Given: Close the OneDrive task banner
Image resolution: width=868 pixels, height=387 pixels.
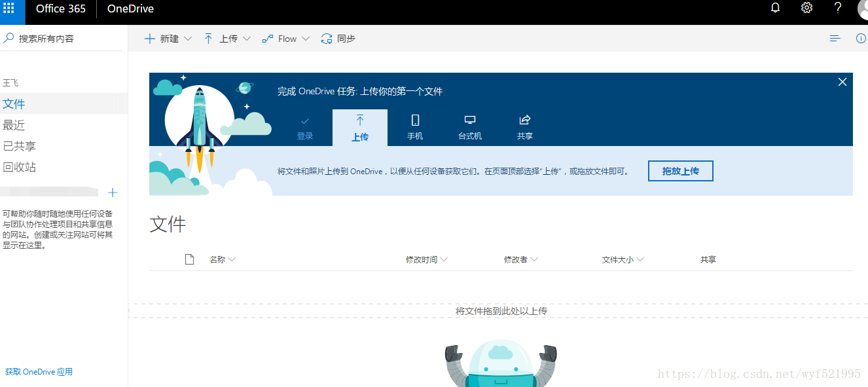Looking at the screenshot, I should (842, 82).
